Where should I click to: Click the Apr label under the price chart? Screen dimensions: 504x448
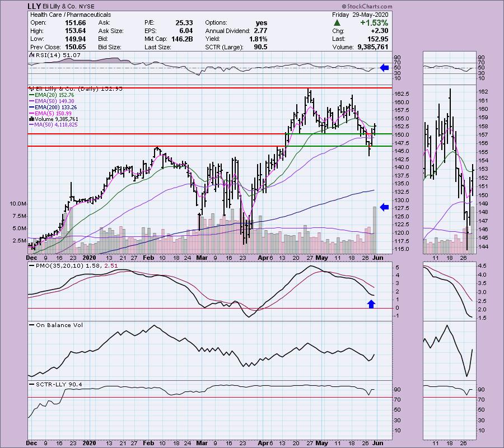(x=263, y=258)
